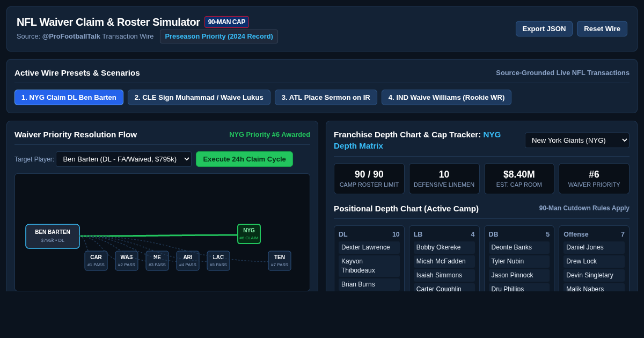Click the LB column header
Image resolution: width=644 pixels, height=338 pixels.
444,234
